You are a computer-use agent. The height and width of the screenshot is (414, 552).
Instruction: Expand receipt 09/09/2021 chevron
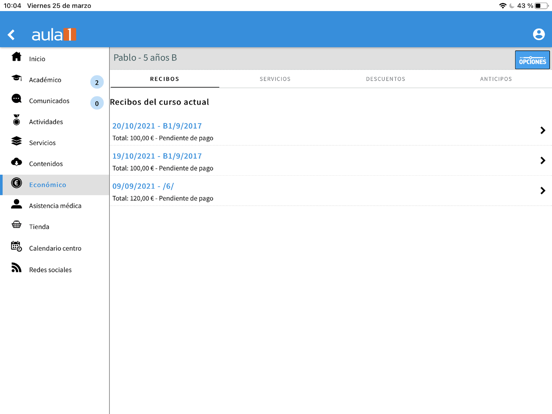542,190
